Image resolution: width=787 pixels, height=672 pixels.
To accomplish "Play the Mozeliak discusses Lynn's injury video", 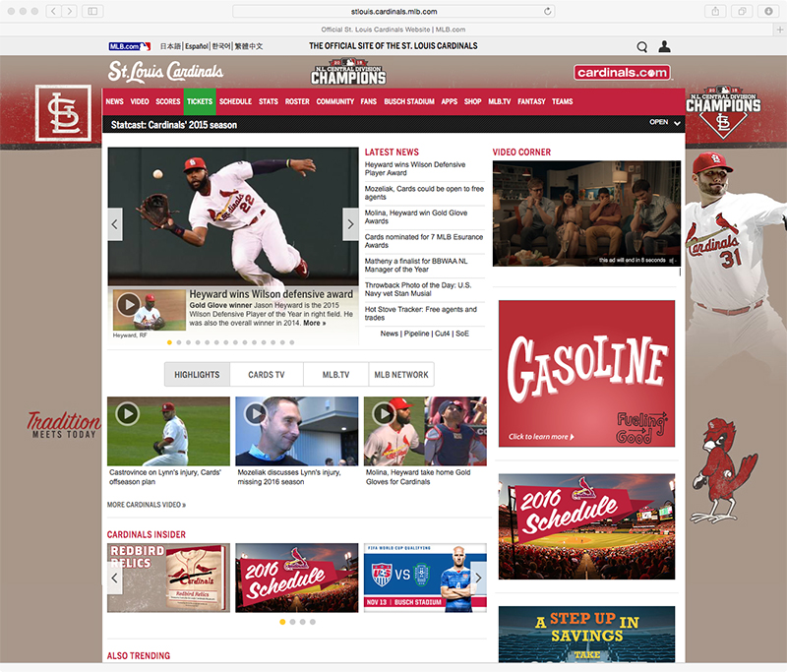I will click(x=297, y=431).
